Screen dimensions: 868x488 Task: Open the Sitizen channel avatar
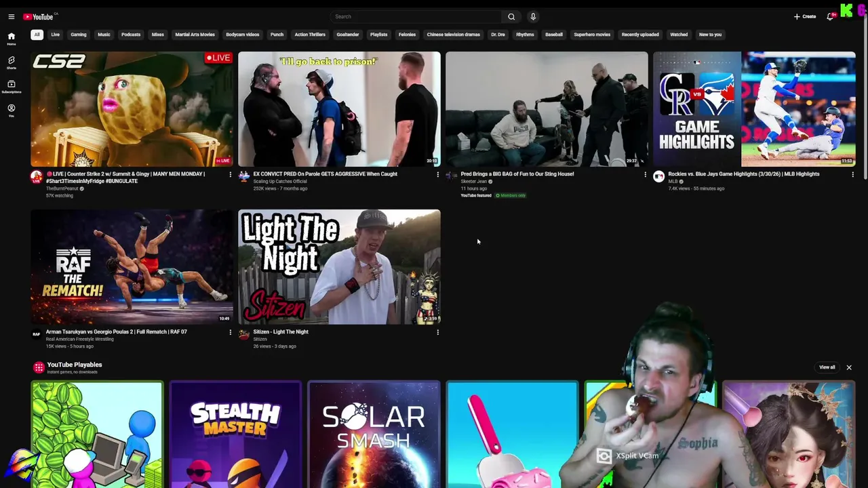pos(244,334)
